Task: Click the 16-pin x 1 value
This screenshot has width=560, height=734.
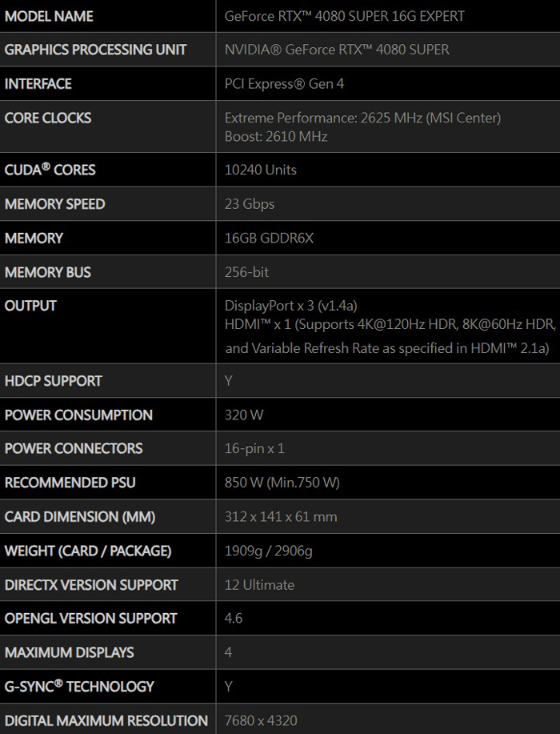Action: pyautogui.click(x=254, y=449)
